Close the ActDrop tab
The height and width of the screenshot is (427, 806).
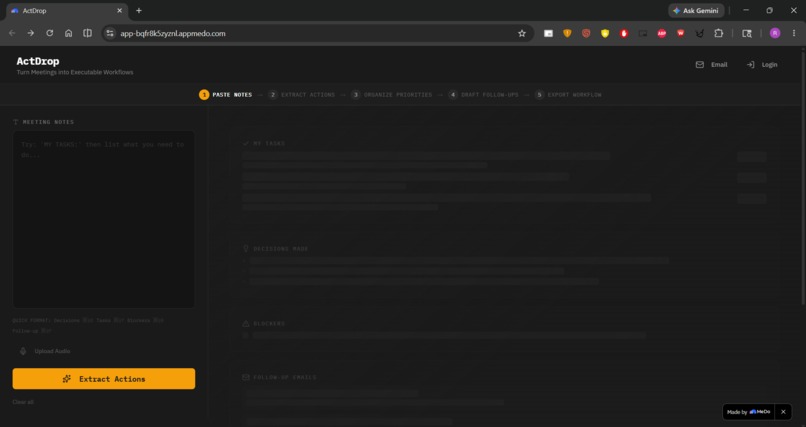pyautogui.click(x=120, y=10)
